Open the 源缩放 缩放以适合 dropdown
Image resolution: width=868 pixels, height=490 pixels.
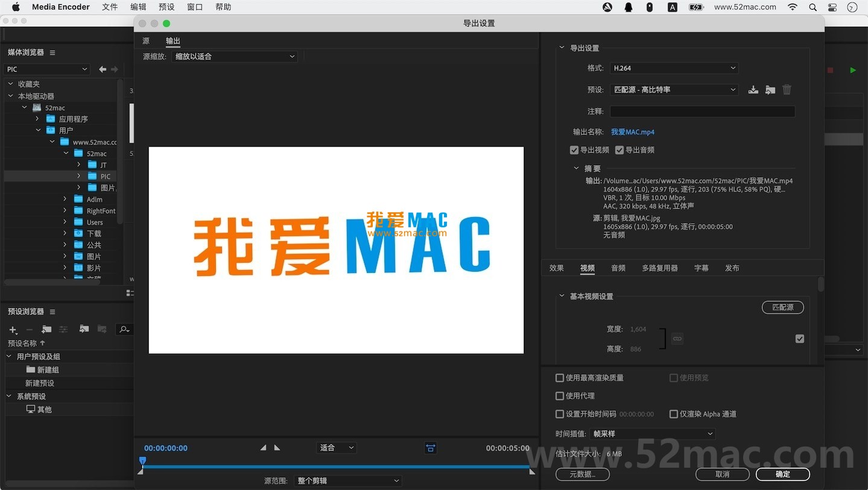click(x=235, y=57)
